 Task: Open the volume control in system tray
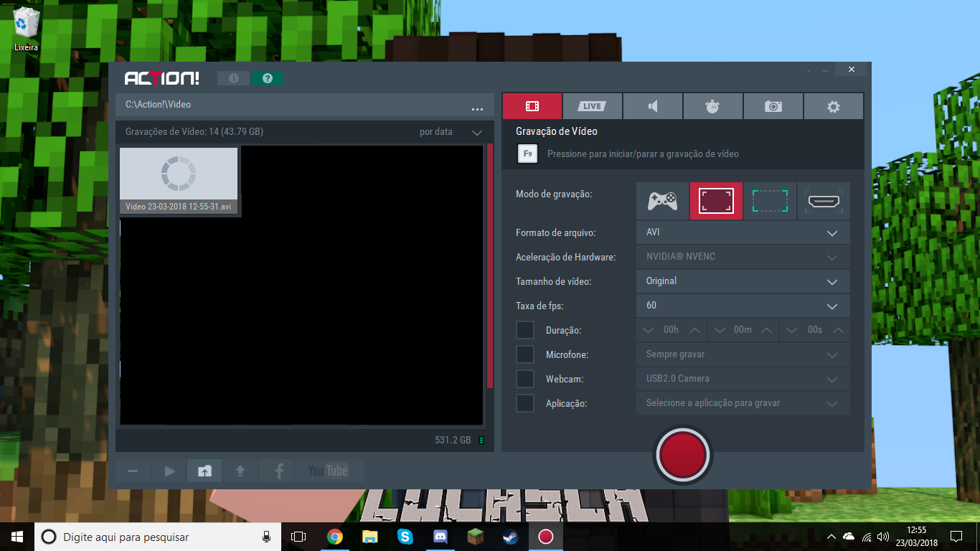[x=883, y=537]
